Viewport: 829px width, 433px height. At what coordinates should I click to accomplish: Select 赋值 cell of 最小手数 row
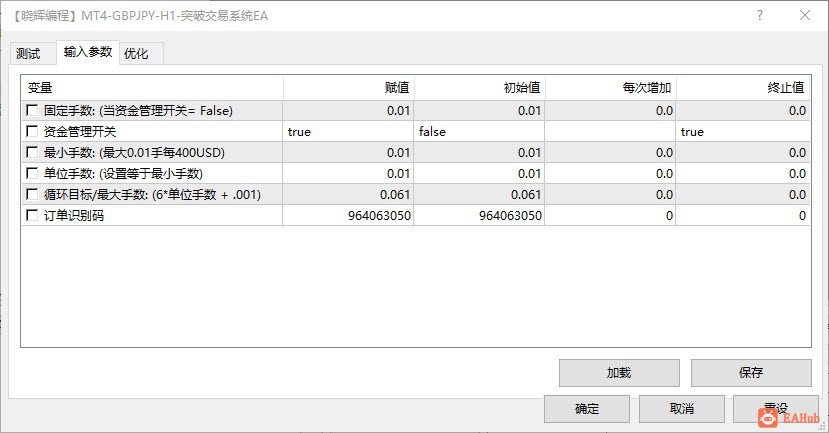click(x=348, y=153)
